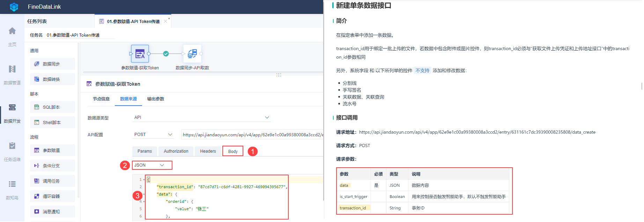
Task: Select the 条件分支 palette icon
Action: tap(37, 166)
